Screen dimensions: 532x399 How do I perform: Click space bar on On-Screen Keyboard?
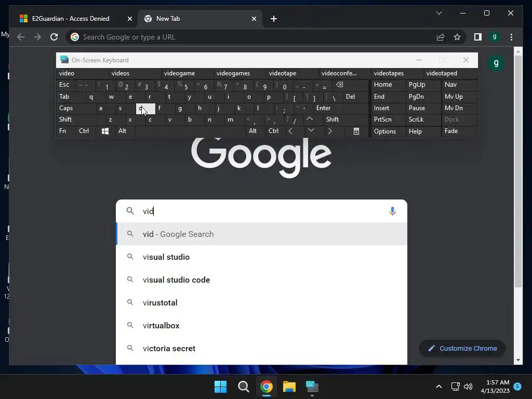[x=190, y=131]
